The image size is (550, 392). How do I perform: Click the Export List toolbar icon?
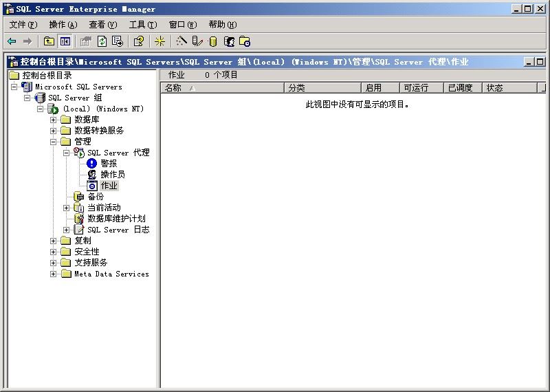[118, 41]
